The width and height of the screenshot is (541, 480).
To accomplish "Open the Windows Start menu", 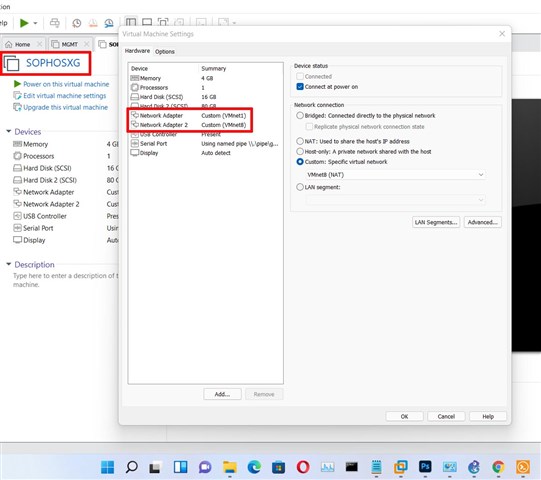I will (107, 467).
